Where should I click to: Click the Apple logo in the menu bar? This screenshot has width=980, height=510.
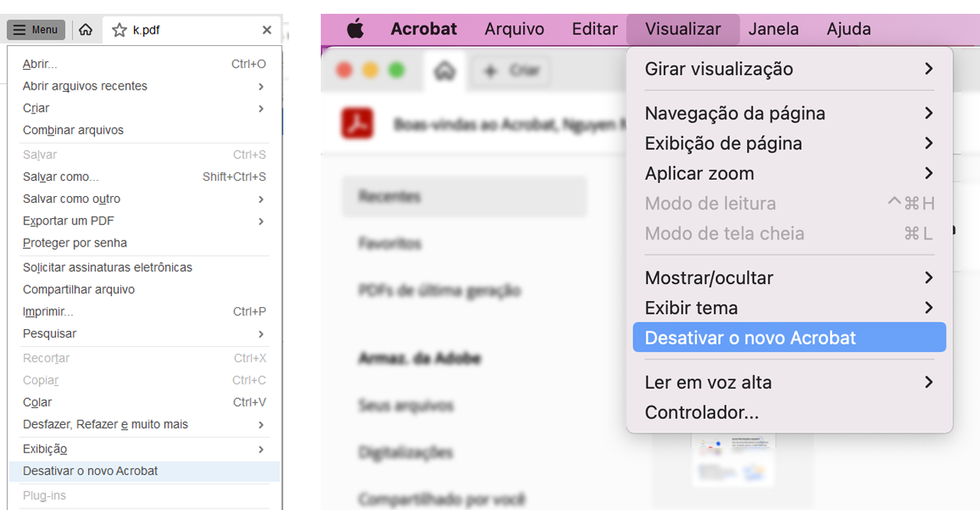[355, 28]
